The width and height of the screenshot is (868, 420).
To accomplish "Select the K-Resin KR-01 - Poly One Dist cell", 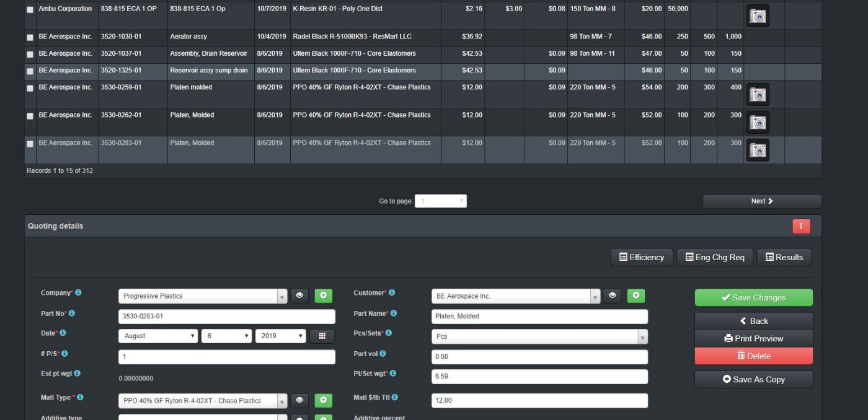I will point(366,15).
